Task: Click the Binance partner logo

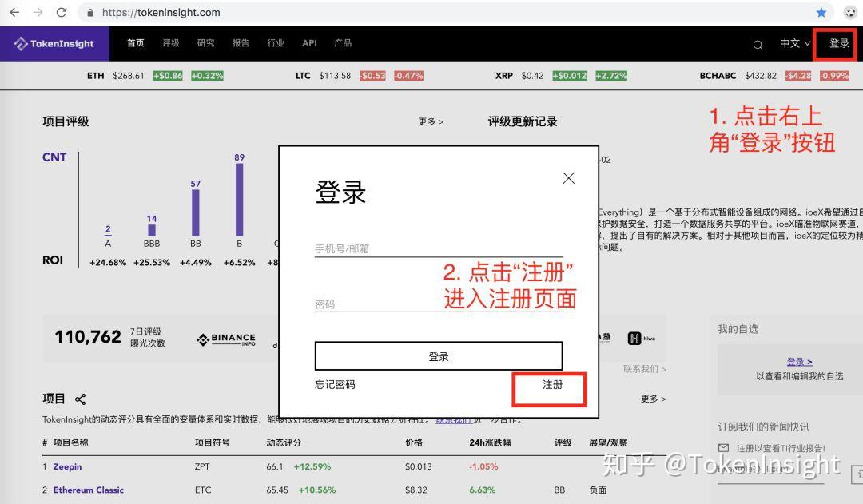Action: (x=226, y=339)
